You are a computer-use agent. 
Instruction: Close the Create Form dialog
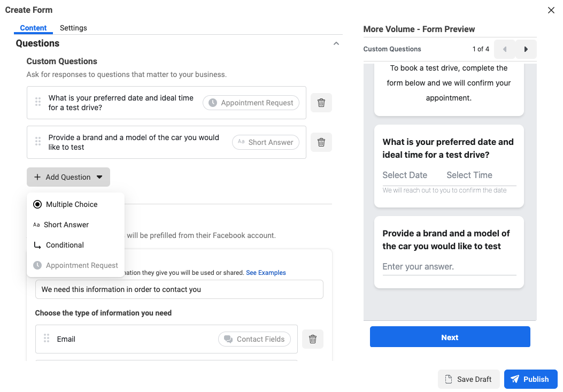pyautogui.click(x=551, y=10)
